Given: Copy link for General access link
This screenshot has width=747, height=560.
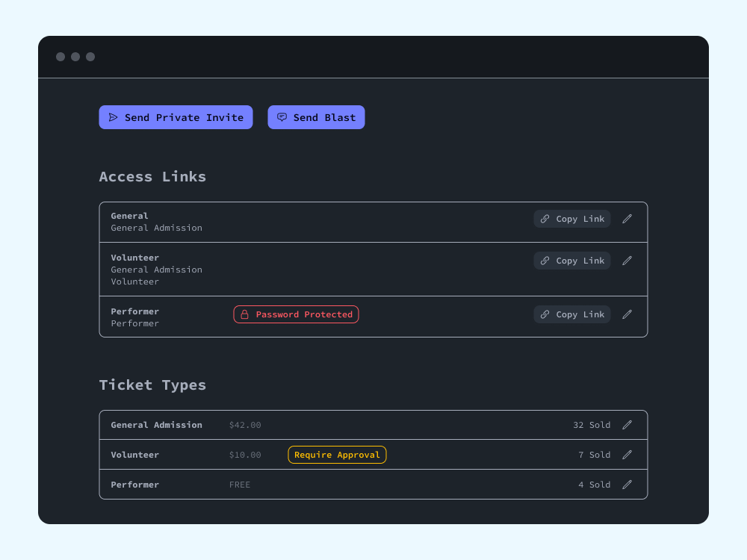Looking at the screenshot, I should (x=571, y=219).
